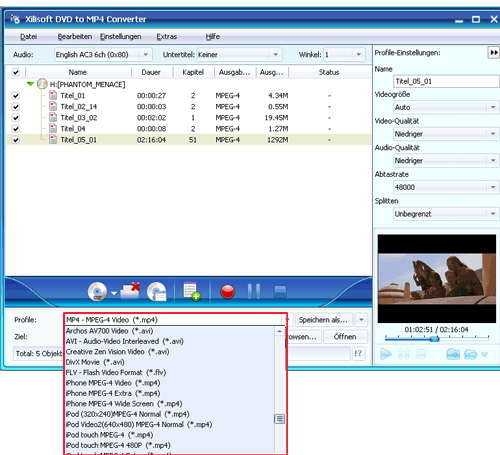
Task: Select DivX Movie profile
Action: [170, 362]
